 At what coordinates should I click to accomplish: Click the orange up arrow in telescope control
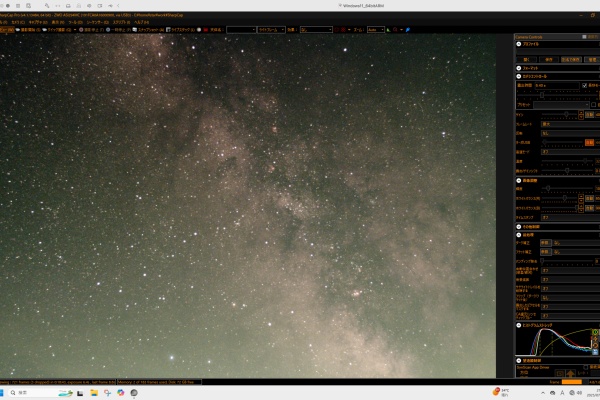pos(570,374)
